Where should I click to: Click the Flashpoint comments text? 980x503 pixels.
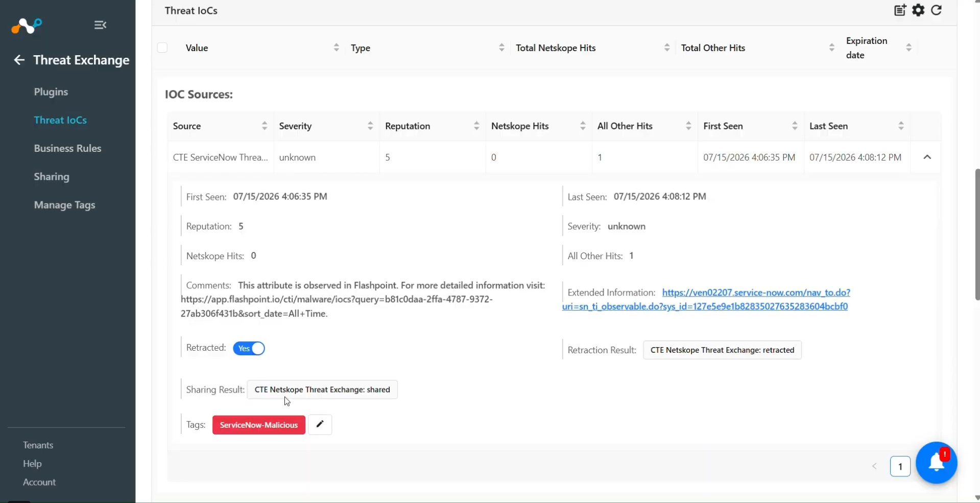(363, 300)
